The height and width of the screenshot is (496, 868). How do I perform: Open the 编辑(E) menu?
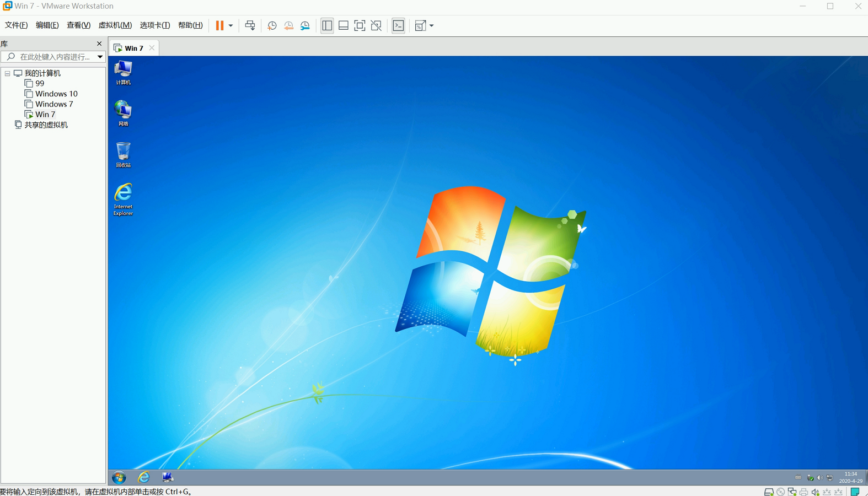coord(47,25)
